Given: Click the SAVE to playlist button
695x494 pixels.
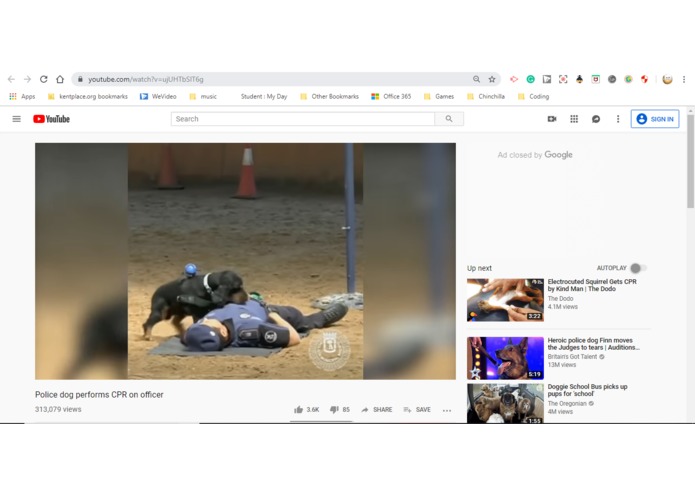Looking at the screenshot, I should [x=417, y=410].
